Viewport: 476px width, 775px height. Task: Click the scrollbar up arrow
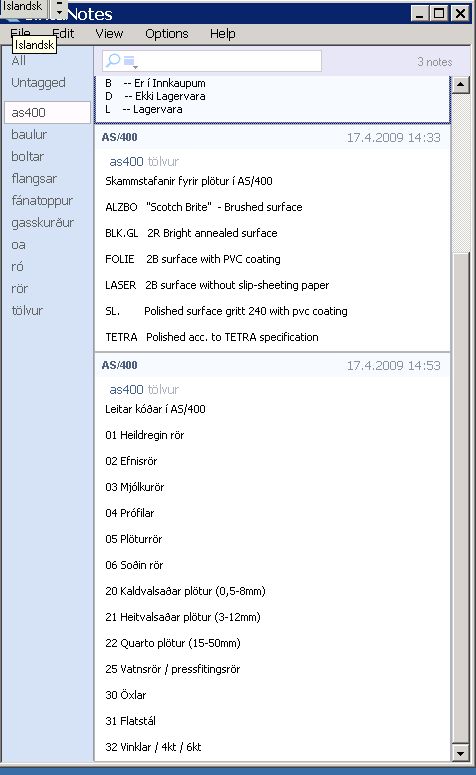pyautogui.click(x=460, y=85)
